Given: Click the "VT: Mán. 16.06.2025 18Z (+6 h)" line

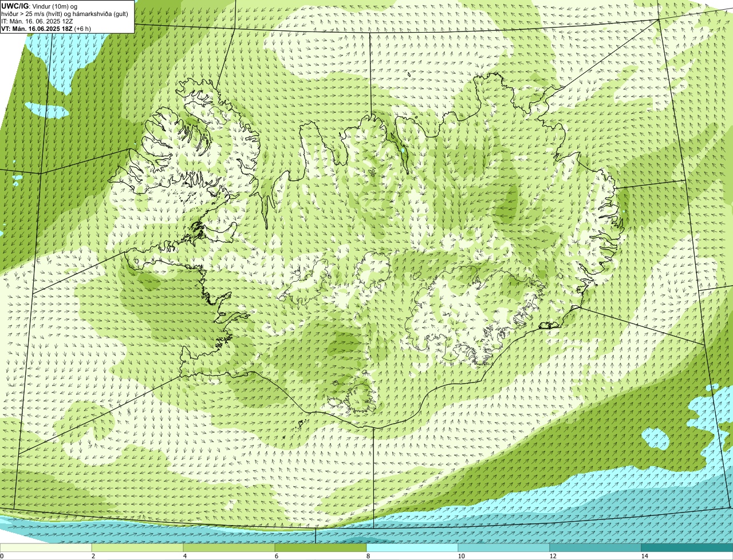Looking at the screenshot, I should [46, 28].
